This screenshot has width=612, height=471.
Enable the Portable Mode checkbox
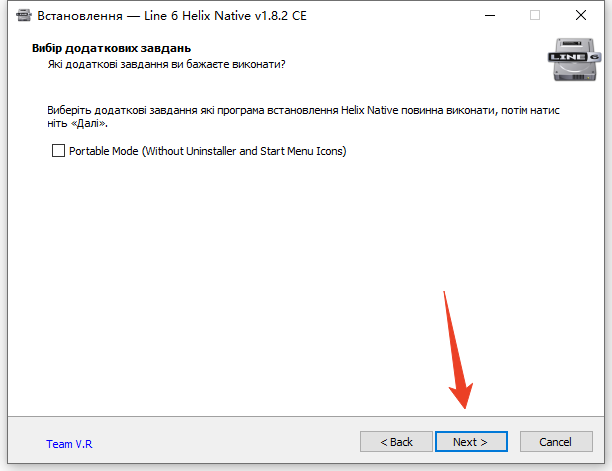click(x=58, y=151)
